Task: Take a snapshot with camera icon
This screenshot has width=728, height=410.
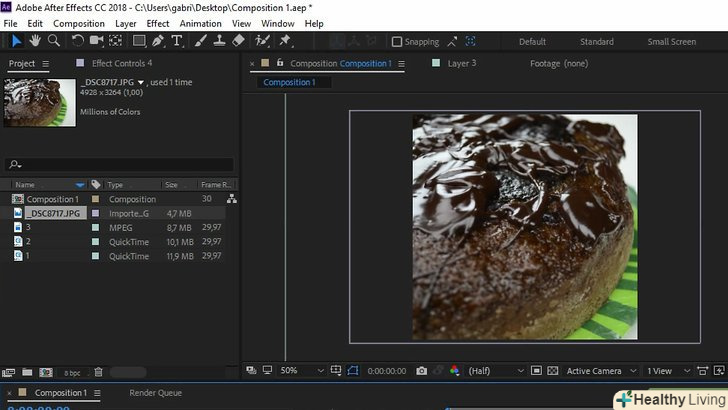Action: pyautogui.click(x=423, y=371)
